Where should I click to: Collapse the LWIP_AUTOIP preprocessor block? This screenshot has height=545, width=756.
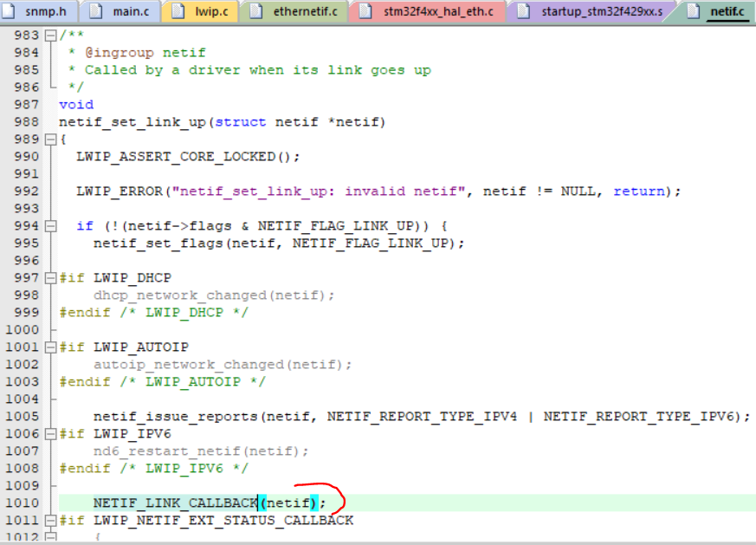pos(50,347)
